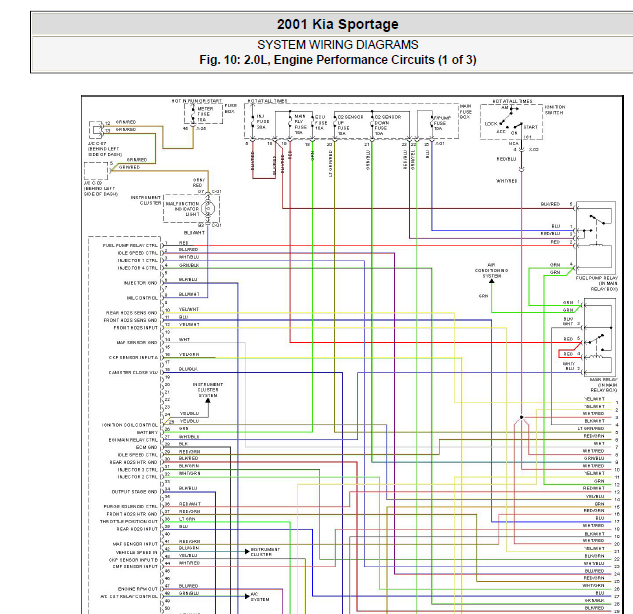Click the INJECTOR 1 CTRL pin label
Image resolution: width=633 pixels, height=614 pixels.
coord(137,261)
